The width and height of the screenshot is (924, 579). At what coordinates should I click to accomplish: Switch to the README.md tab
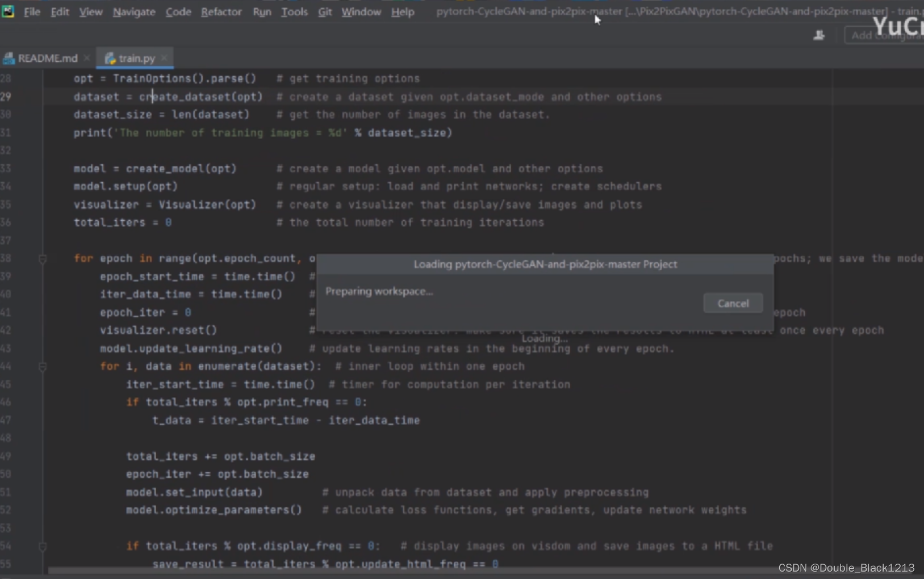click(48, 58)
